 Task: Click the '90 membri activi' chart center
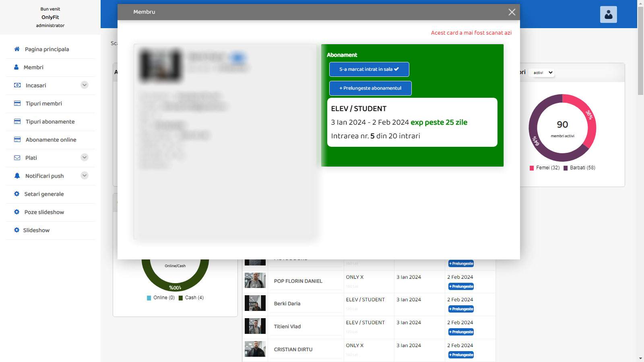(562, 128)
